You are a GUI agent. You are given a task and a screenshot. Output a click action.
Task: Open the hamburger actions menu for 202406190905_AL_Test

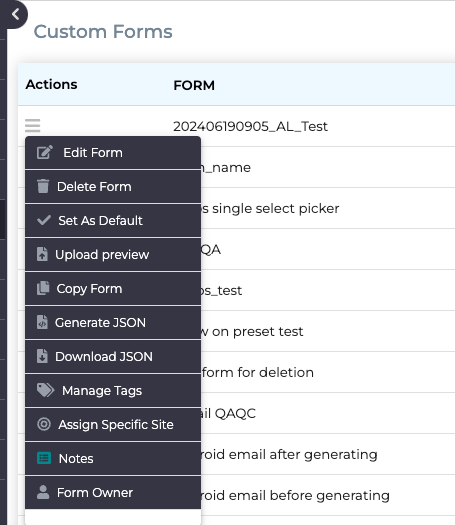coord(32,126)
